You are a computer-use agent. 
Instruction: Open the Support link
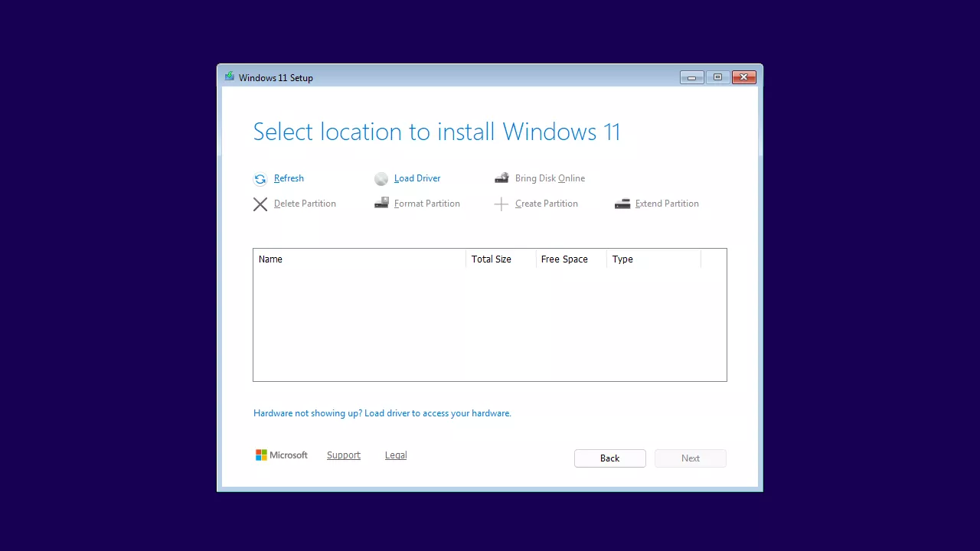click(x=343, y=455)
